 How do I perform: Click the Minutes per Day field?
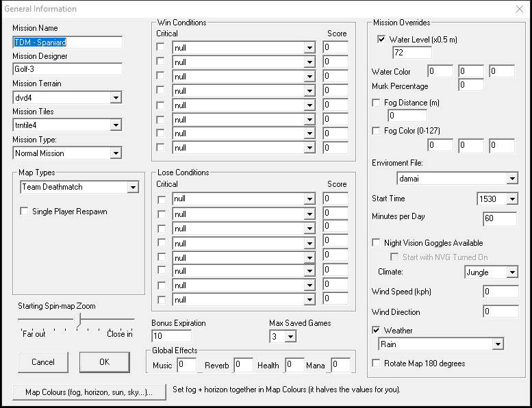500,219
